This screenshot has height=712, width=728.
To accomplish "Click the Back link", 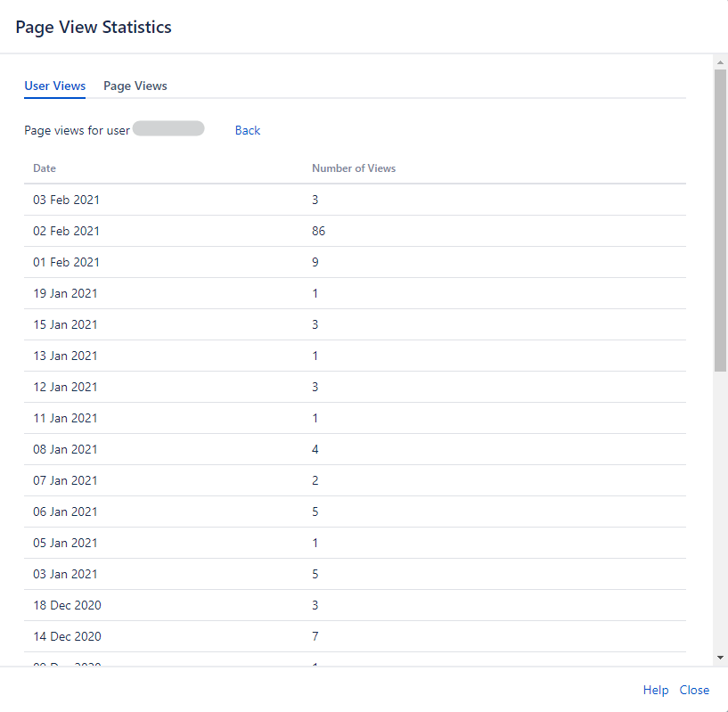I will pos(247,130).
